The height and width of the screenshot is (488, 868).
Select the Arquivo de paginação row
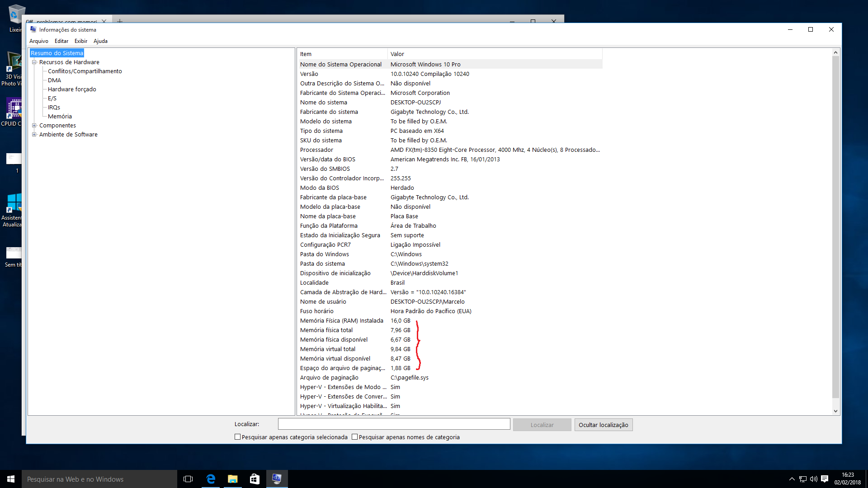click(x=450, y=378)
